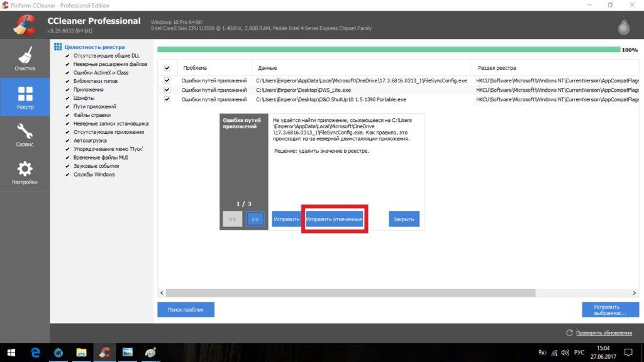Open the Paint taskbar icon
This screenshot has height=362, width=644.
(x=150, y=353)
